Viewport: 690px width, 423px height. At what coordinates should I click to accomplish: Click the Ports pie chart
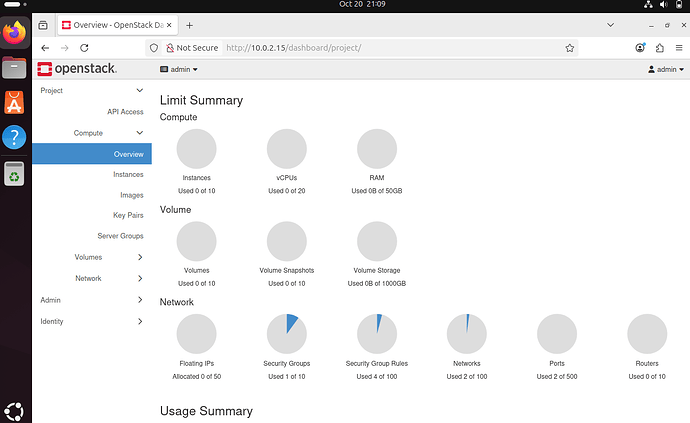(557, 334)
